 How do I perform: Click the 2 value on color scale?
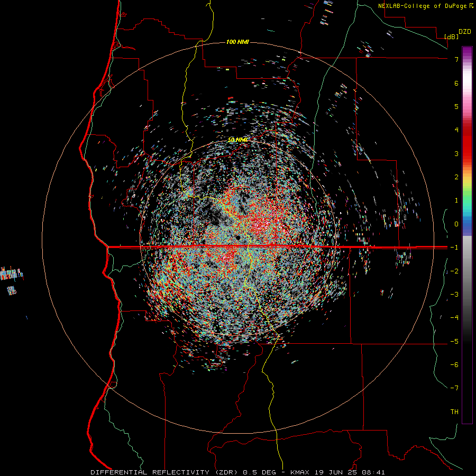coord(456,177)
